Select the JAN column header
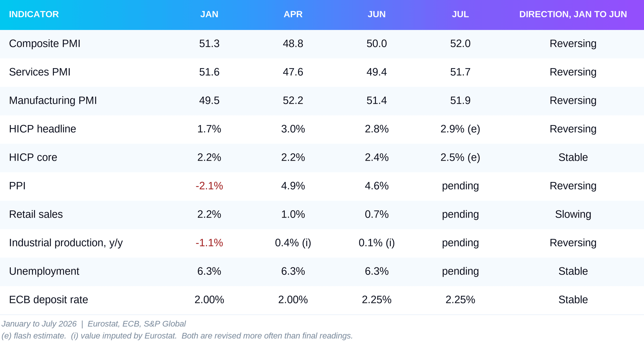 (209, 14)
